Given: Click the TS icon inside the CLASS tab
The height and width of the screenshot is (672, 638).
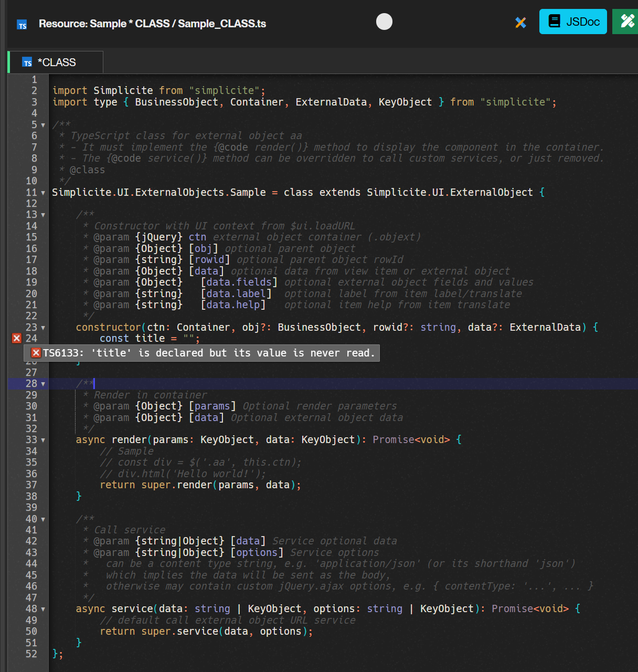Looking at the screenshot, I should click(27, 62).
